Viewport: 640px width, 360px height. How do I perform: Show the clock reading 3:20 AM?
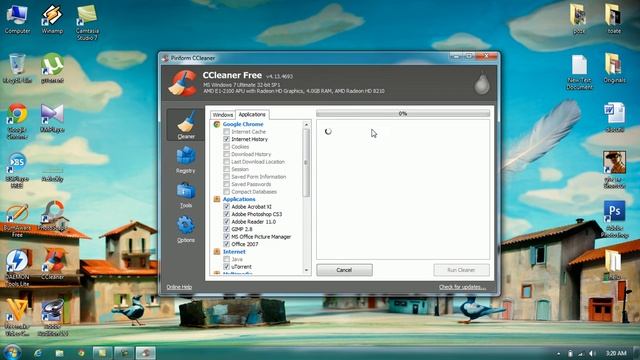pyautogui.click(x=616, y=353)
